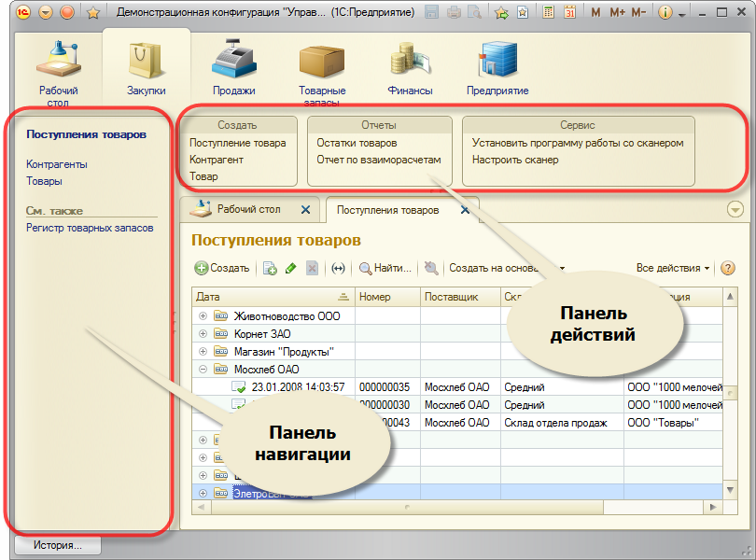This screenshot has height=560, width=756.
Task: Open the Товарные запасы section
Action: point(322,74)
